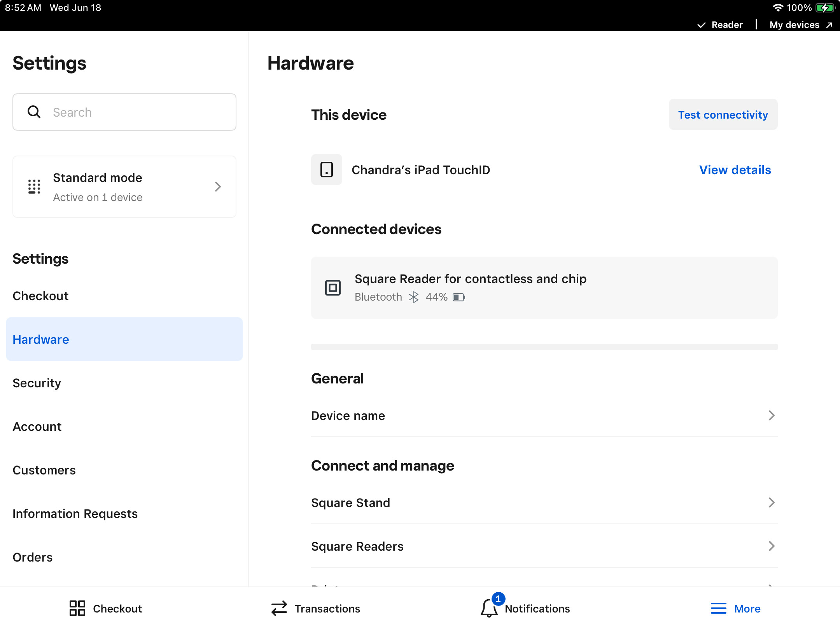
Task: Open Notifications via the bell icon
Action: point(489,608)
